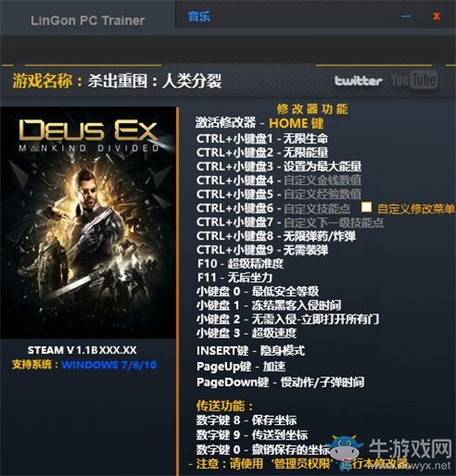The width and height of the screenshot is (456, 476).
Task: Open the YouTube logo link
Action: click(414, 79)
